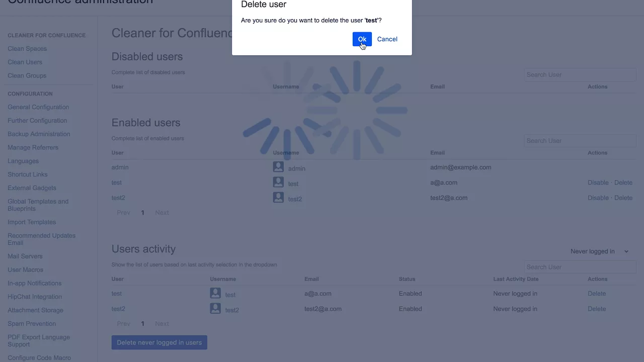Open Clean Users in sidebar

pos(25,62)
